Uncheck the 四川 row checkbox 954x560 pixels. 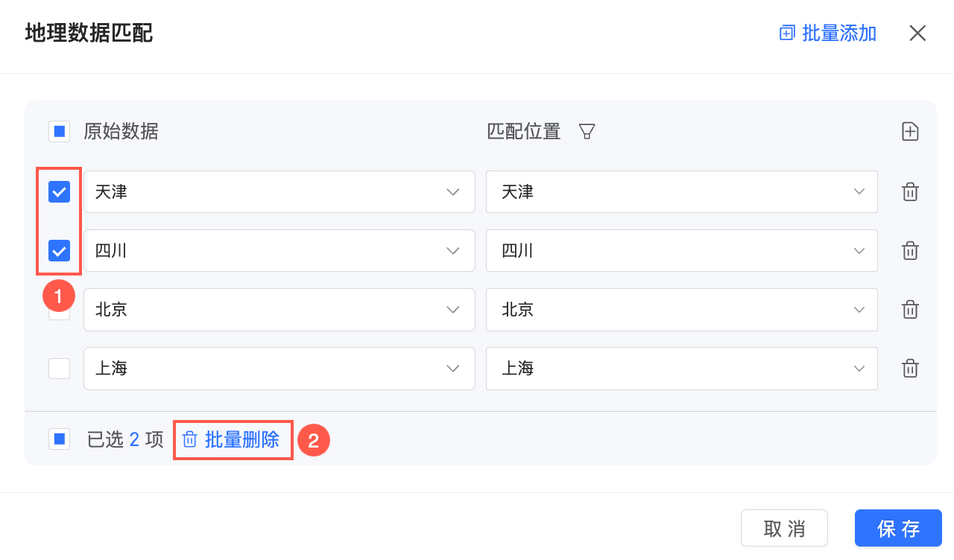60,251
